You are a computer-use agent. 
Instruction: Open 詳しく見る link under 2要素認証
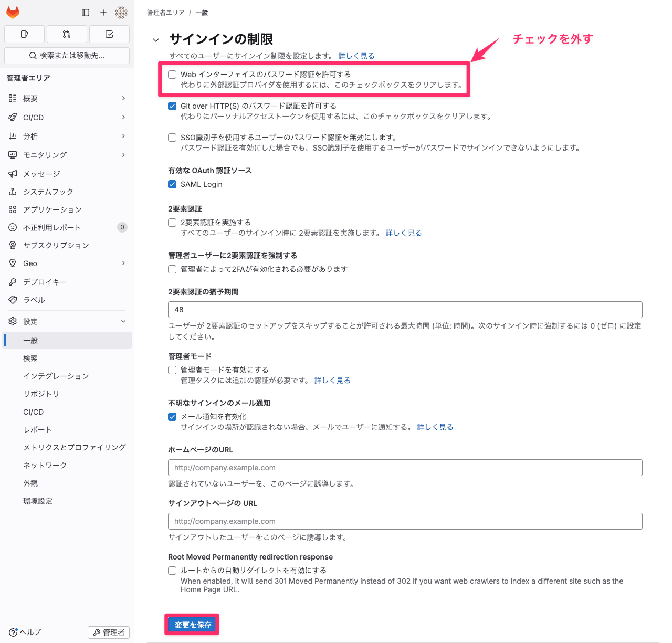404,233
